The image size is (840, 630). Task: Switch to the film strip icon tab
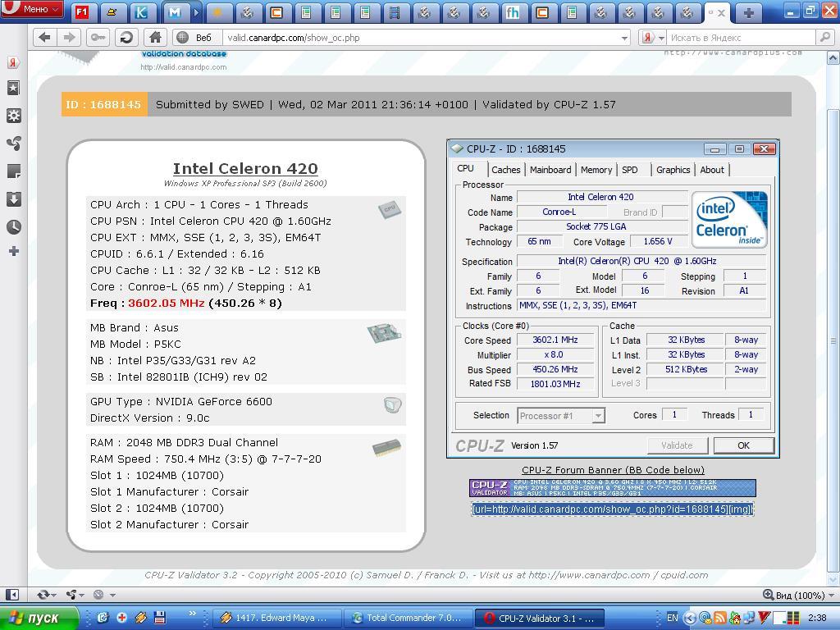395,11
